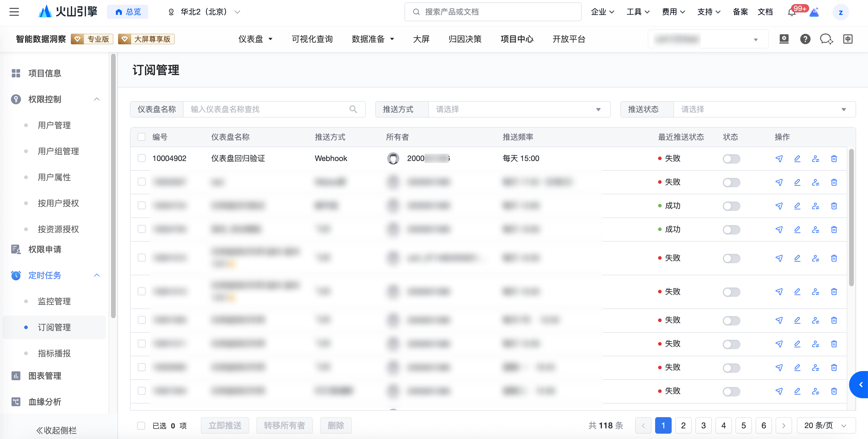Open 推送方式 dropdown filter
The height and width of the screenshot is (439, 868).
click(x=519, y=109)
